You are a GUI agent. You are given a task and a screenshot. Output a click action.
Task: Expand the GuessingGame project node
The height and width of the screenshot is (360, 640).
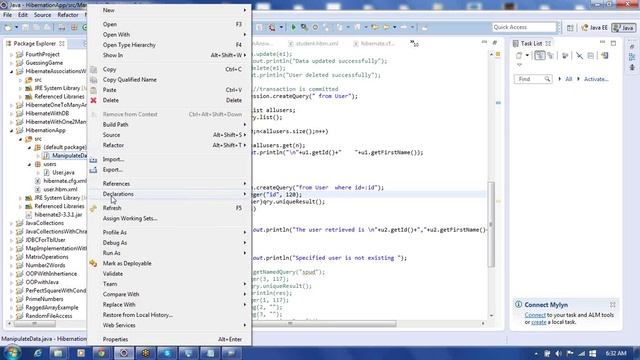11,63
